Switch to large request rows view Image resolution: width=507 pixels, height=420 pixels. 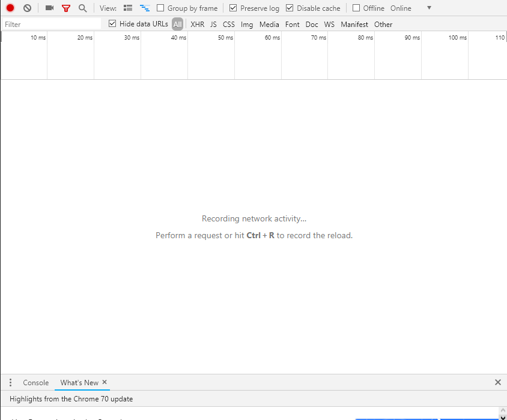[128, 8]
